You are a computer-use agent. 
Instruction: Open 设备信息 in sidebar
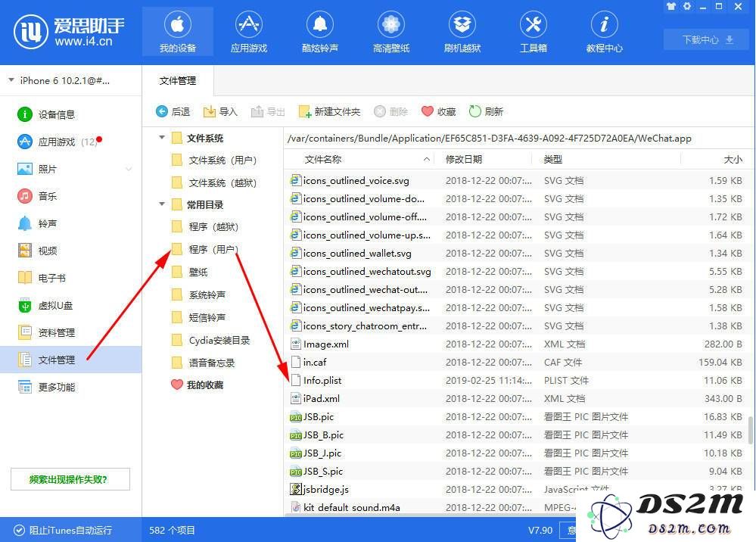pyautogui.click(x=46, y=114)
